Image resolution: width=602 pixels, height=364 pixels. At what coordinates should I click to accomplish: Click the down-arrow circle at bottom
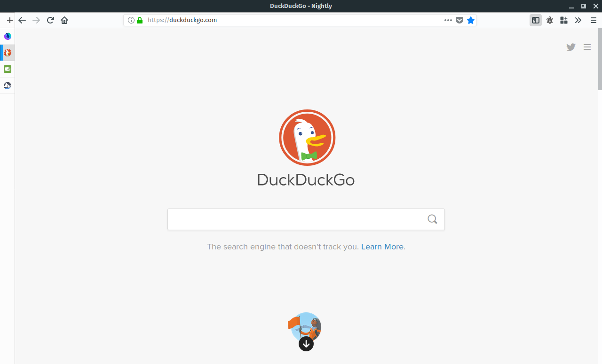pyautogui.click(x=306, y=343)
